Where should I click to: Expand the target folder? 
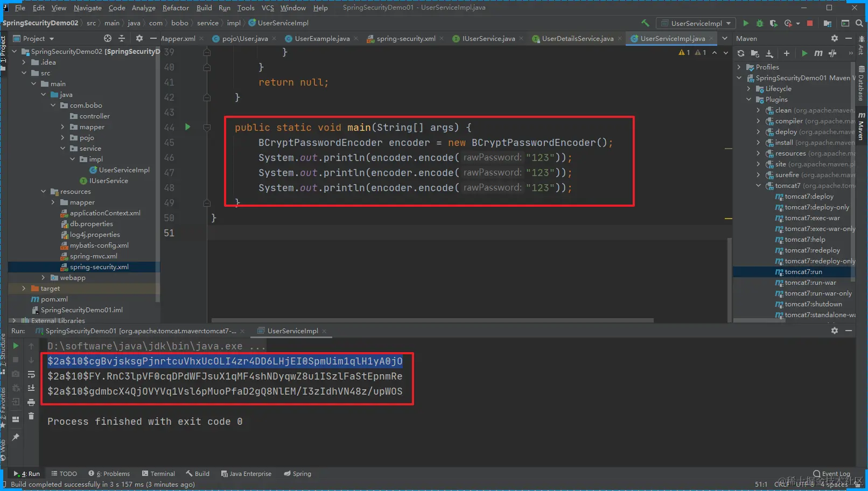tap(24, 289)
